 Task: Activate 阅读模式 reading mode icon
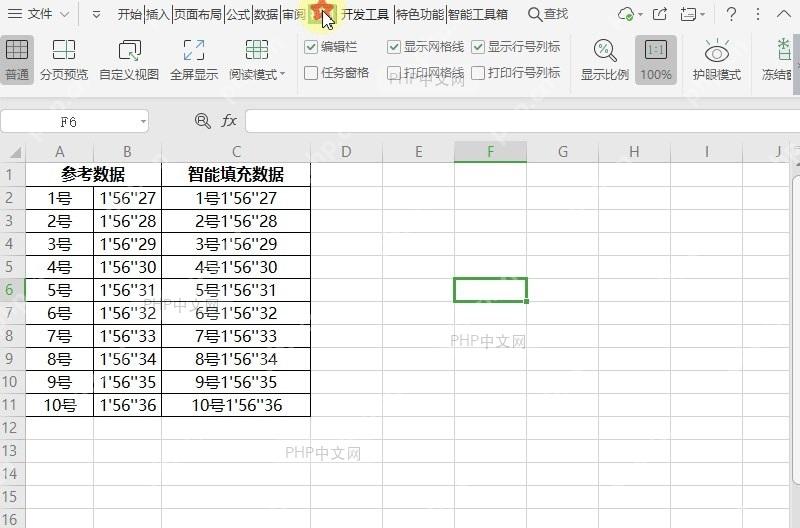click(x=256, y=51)
